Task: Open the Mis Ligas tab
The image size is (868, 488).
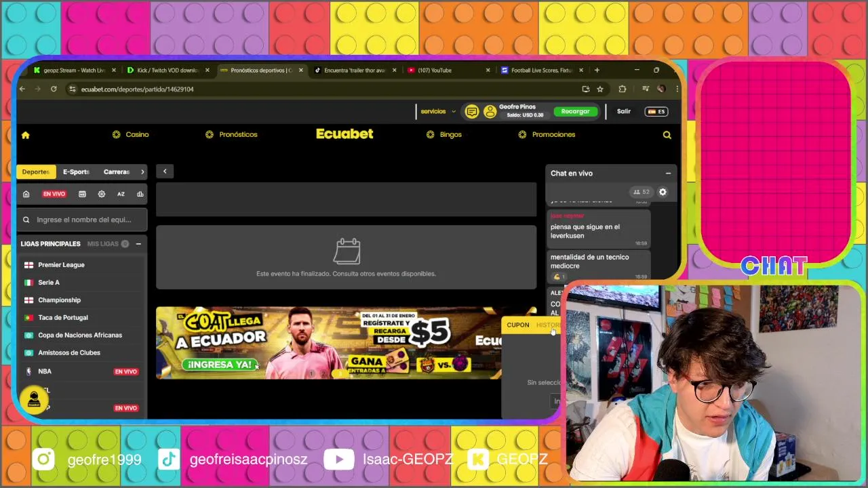Action: click(107, 244)
